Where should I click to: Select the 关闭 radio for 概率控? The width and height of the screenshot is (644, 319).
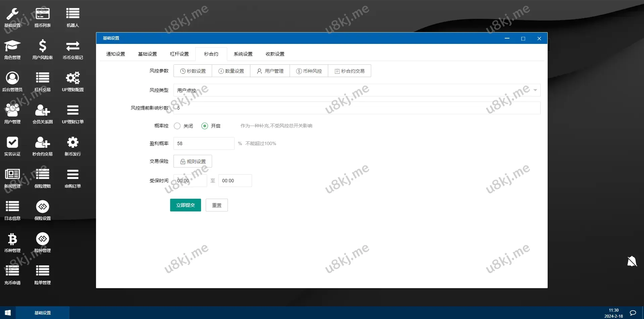point(177,126)
